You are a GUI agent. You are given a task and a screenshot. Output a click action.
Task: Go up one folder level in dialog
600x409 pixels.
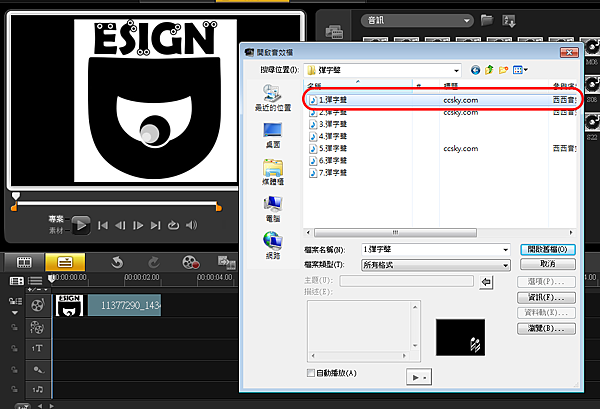(489, 70)
